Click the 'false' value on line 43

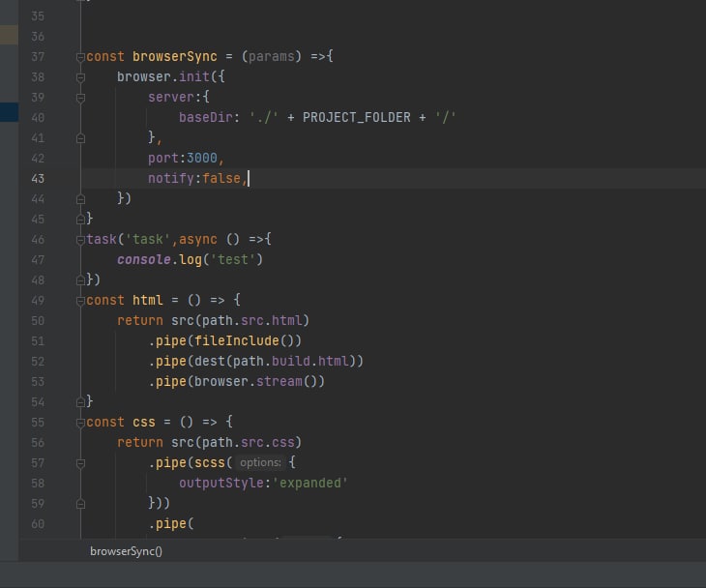pos(221,179)
